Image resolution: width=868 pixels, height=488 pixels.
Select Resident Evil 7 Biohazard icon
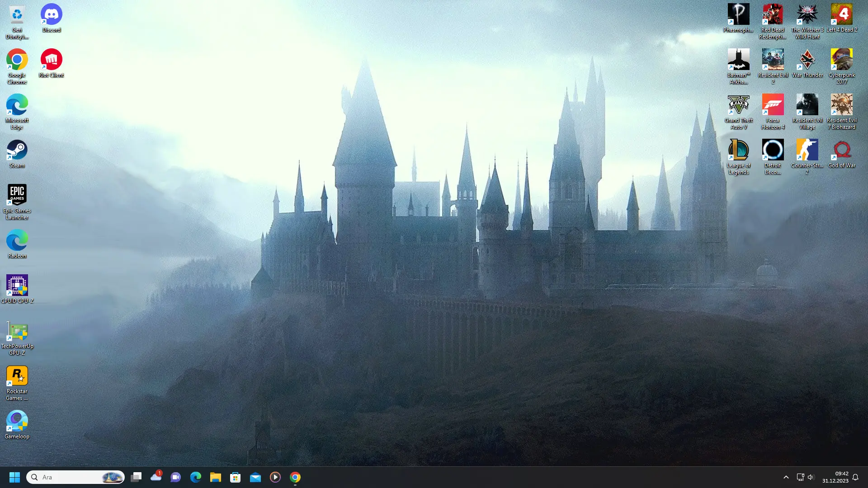pyautogui.click(x=841, y=112)
